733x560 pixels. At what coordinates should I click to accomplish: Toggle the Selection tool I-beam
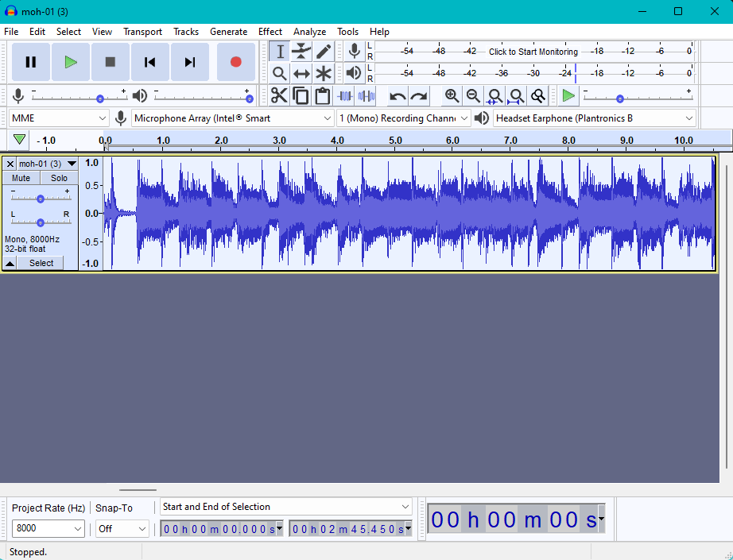[x=280, y=52]
